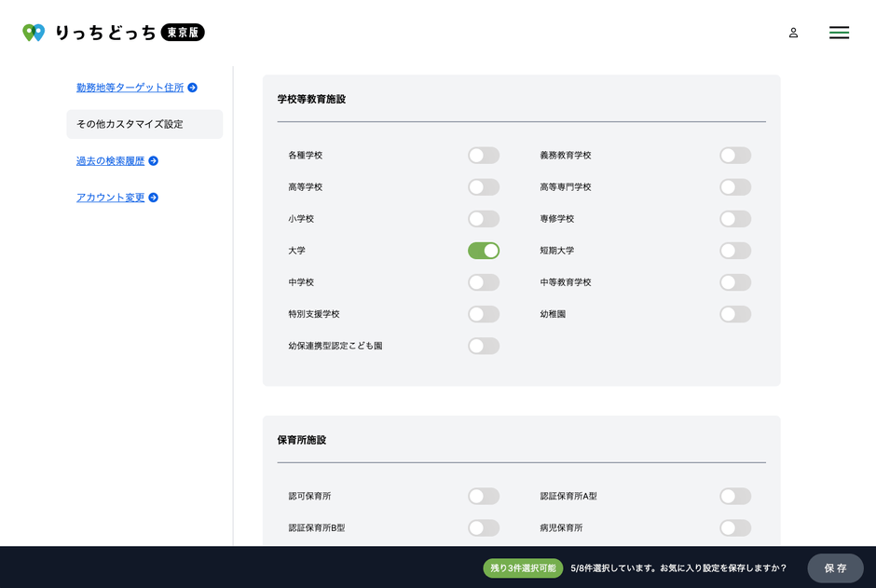This screenshot has width=876, height=588.
Task: Turn on the 幼稚園 toggle
Action: [734, 314]
